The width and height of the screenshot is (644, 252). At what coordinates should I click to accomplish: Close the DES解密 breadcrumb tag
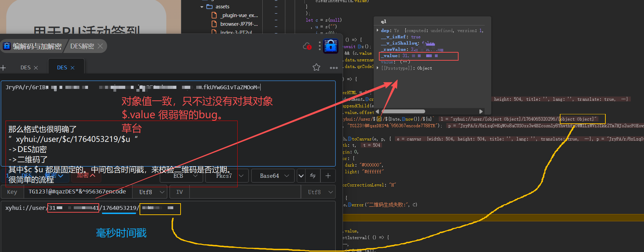point(100,46)
